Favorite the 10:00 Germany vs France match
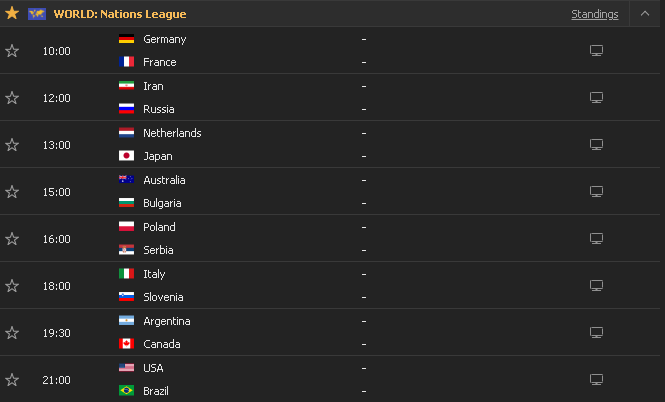The image size is (665, 402). click(12, 51)
